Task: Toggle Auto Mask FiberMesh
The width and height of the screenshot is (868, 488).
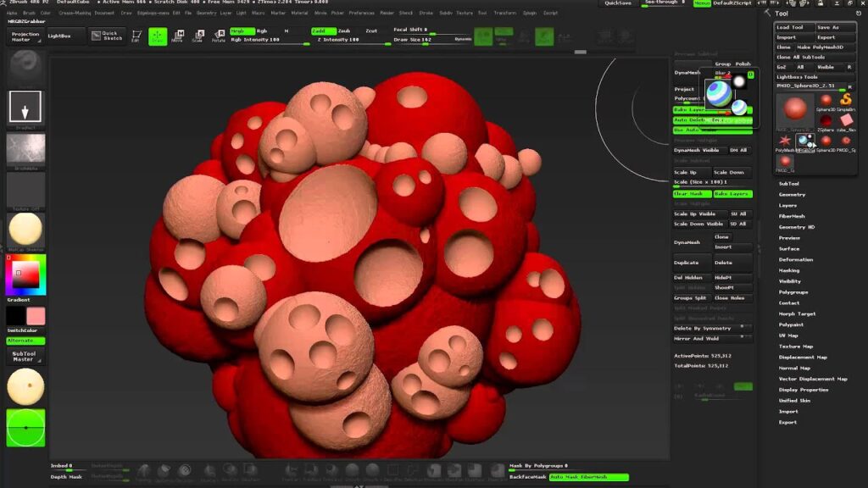Action: coord(589,476)
